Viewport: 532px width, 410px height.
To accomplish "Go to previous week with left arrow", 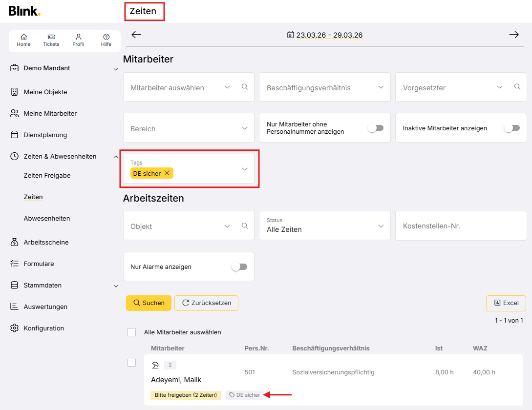I will [136, 35].
